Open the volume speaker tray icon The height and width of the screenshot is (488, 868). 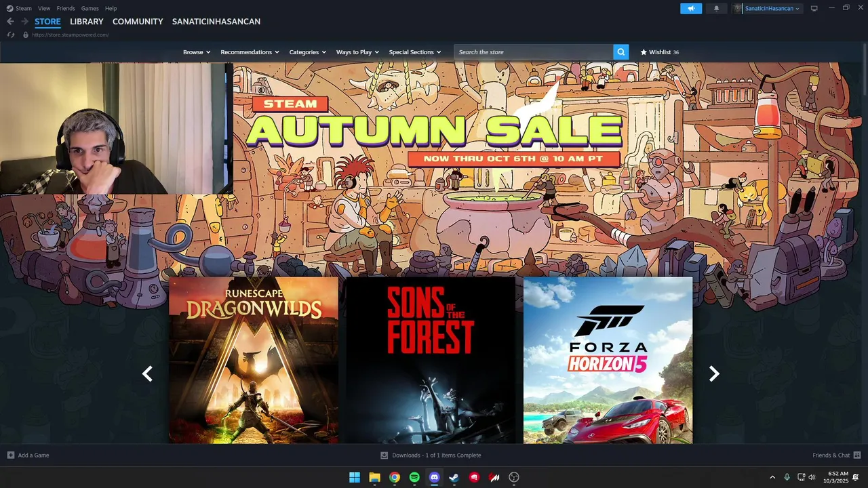812,477
